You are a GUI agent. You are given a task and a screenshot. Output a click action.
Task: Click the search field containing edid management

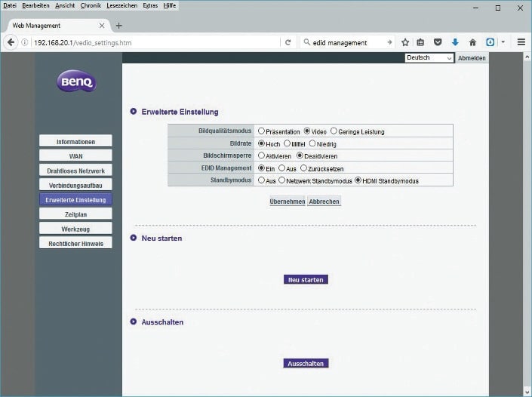click(344, 42)
